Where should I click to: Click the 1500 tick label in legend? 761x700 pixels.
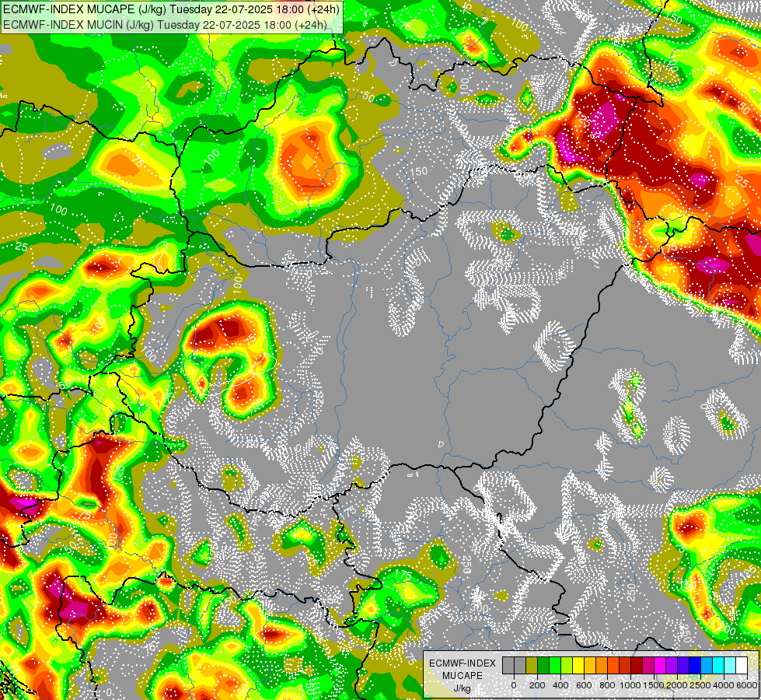tap(654, 685)
